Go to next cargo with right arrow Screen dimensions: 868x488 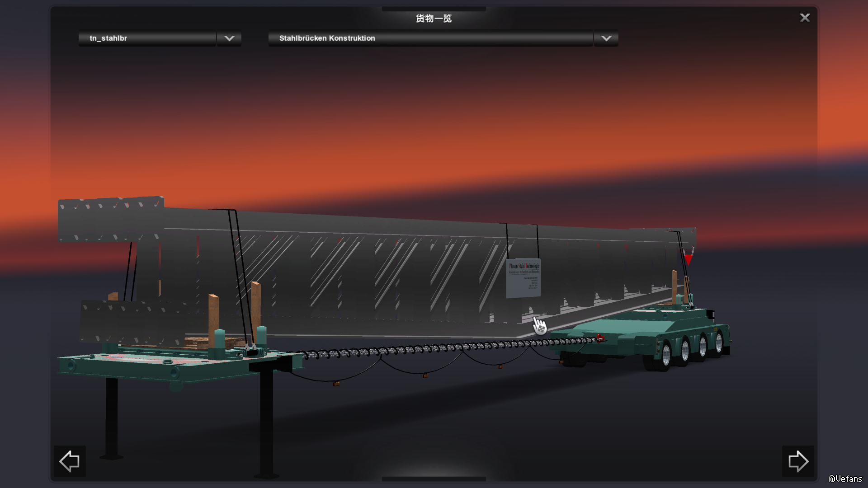point(798,461)
